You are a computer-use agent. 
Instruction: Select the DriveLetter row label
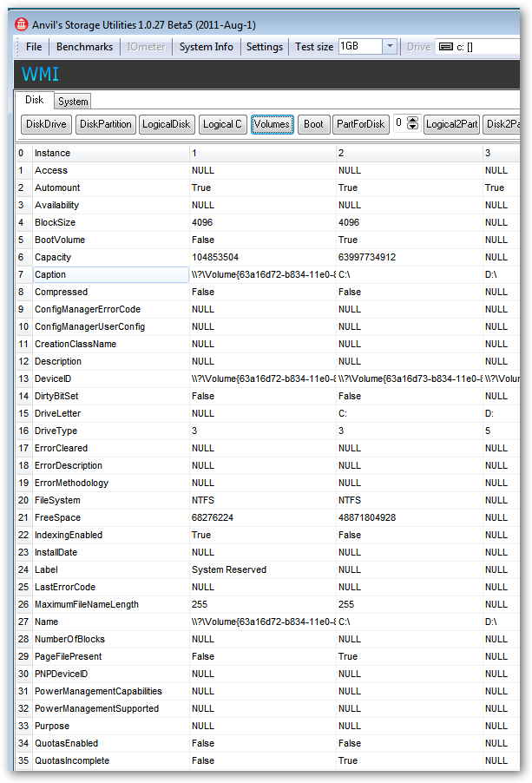[57, 413]
